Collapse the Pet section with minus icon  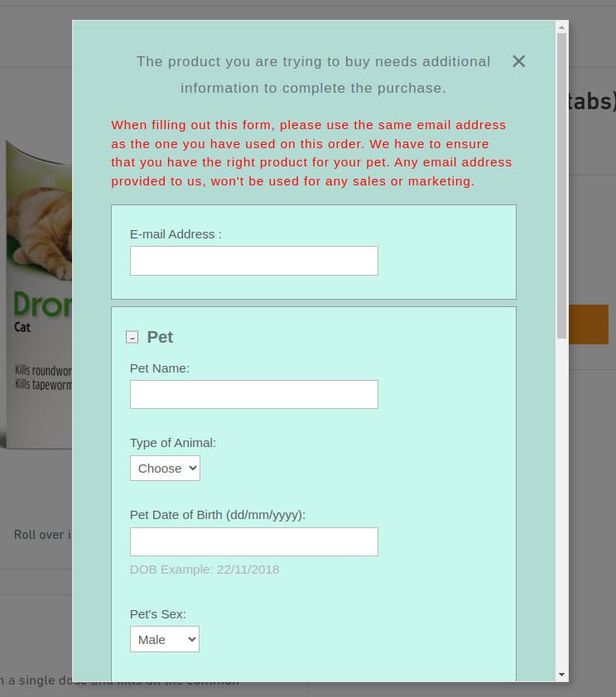(x=132, y=337)
